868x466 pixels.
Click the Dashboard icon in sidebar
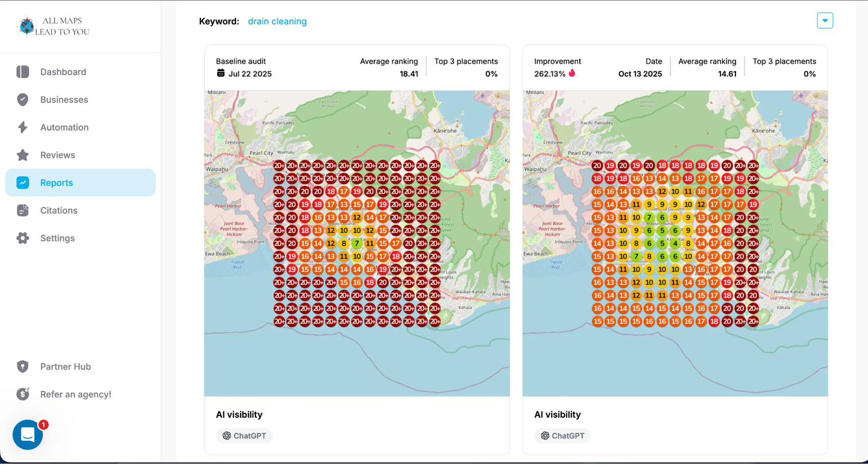[22, 72]
